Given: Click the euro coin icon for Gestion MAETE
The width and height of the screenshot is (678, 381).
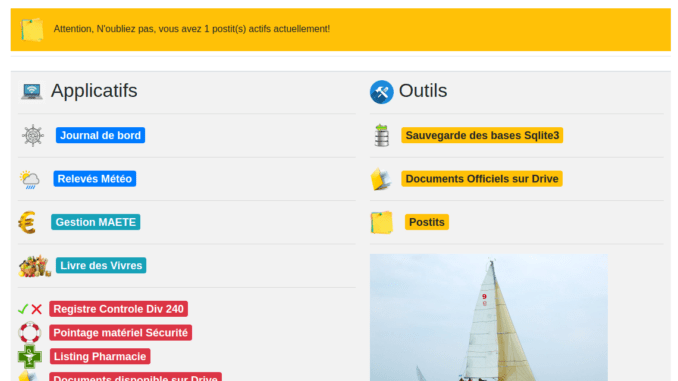Looking at the screenshot, I should (27, 222).
